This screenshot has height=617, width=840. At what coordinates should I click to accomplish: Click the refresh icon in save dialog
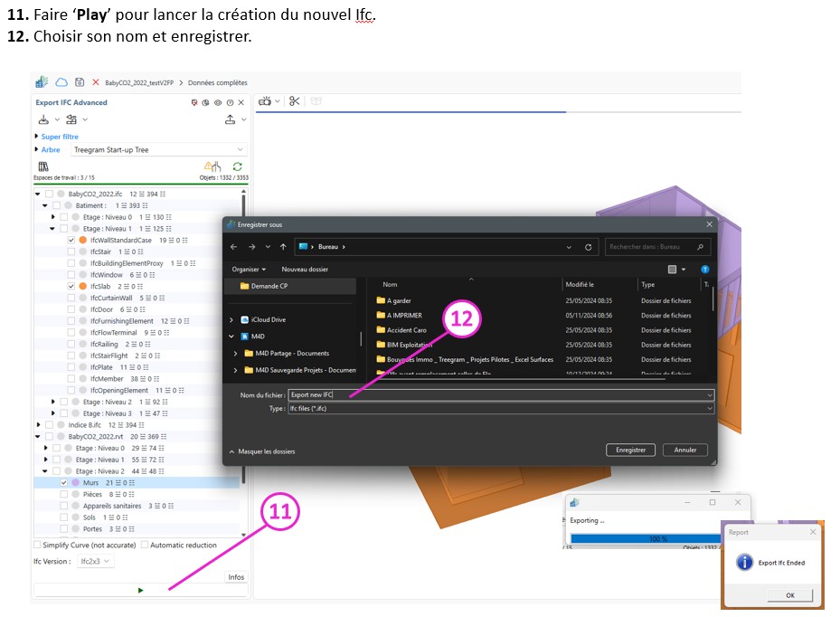pyautogui.click(x=589, y=246)
